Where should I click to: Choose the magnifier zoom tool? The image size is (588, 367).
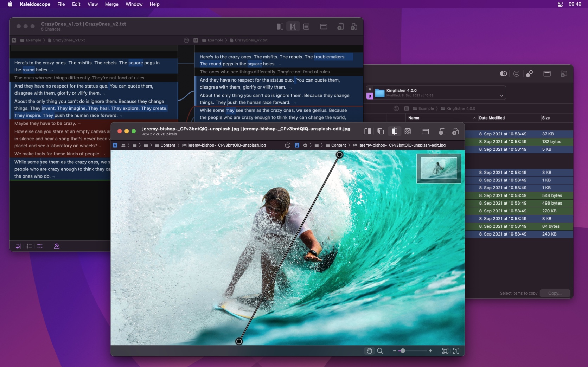380,351
